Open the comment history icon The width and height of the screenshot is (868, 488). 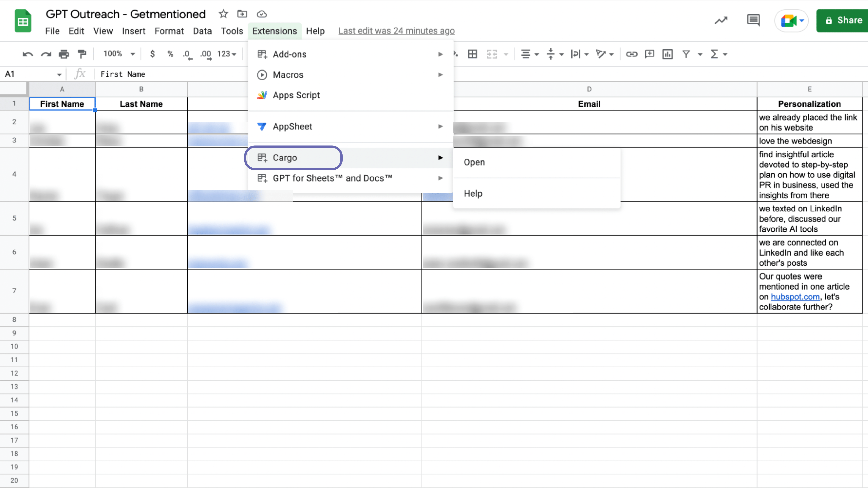753,20
